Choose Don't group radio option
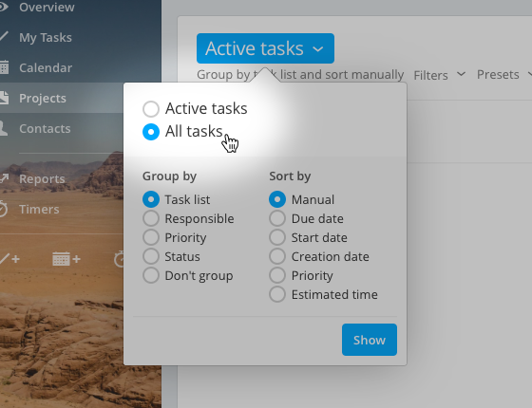Viewport: 532px width, 408px height. (151, 275)
